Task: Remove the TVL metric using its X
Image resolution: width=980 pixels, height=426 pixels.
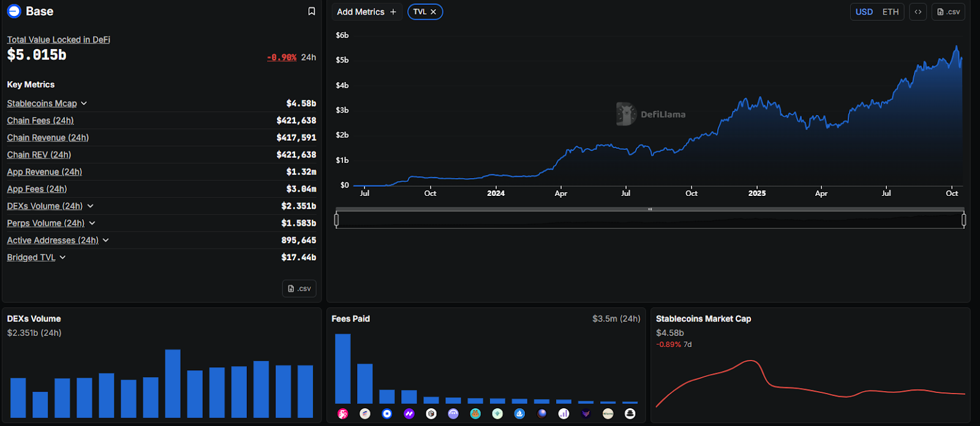Action: [x=433, y=12]
